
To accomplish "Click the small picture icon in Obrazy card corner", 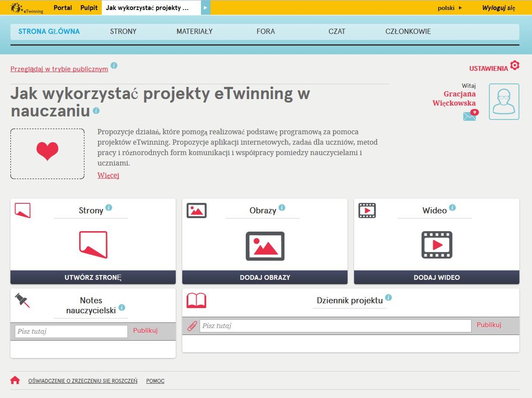I will coord(197,211).
